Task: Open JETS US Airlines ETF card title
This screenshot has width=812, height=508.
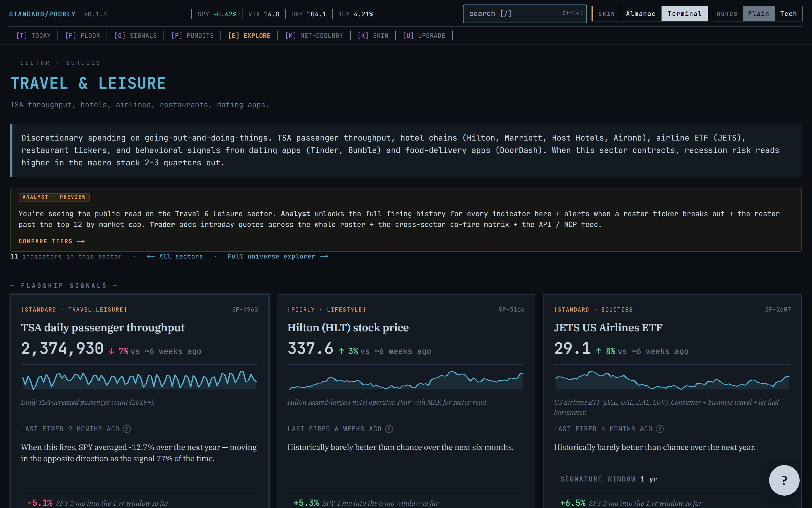Action: (608, 328)
